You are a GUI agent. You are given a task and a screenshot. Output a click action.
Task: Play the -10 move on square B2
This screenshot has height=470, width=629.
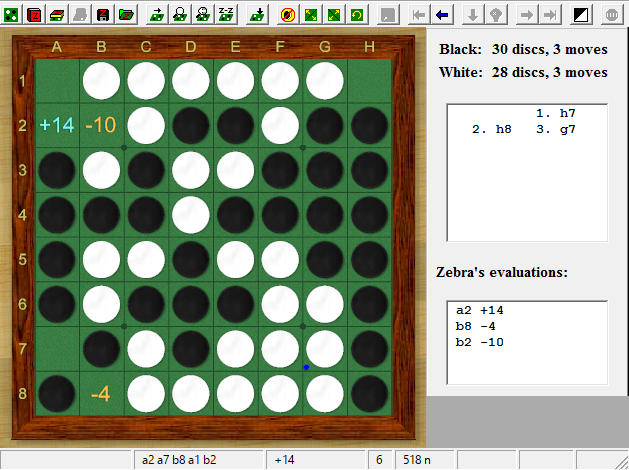pos(101,125)
